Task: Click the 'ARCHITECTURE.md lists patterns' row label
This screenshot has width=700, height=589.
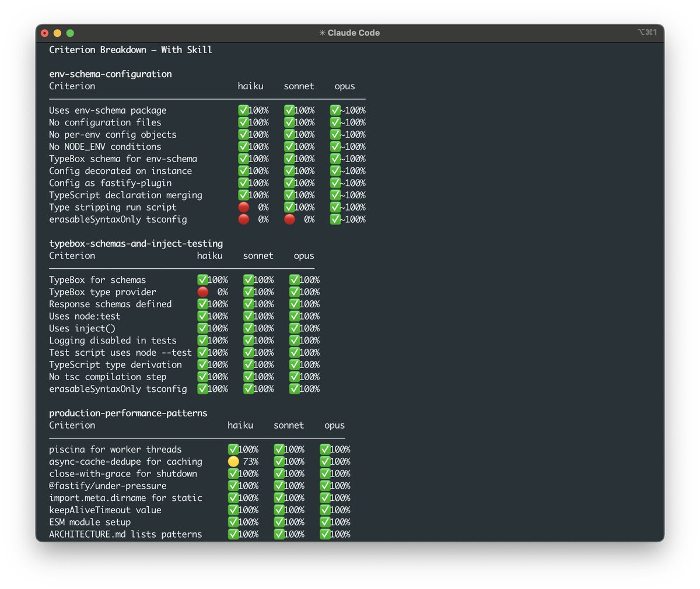Action: pyautogui.click(x=125, y=535)
